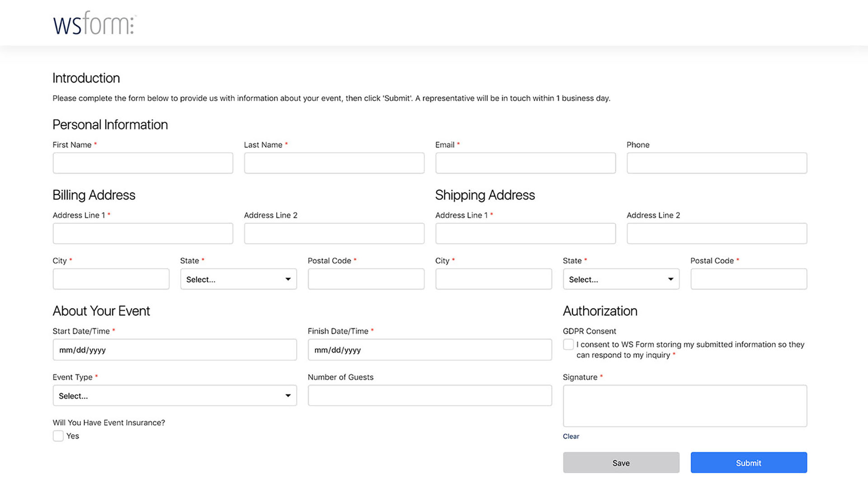This screenshot has height=488, width=868.
Task: Click inside the Signature box
Action: pyautogui.click(x=684, y=406)
